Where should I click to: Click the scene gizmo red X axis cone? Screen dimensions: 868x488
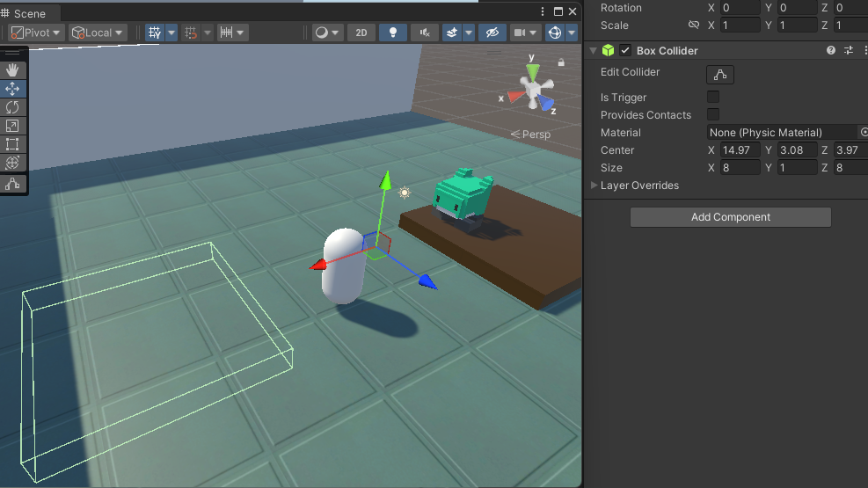coord(515,96)
